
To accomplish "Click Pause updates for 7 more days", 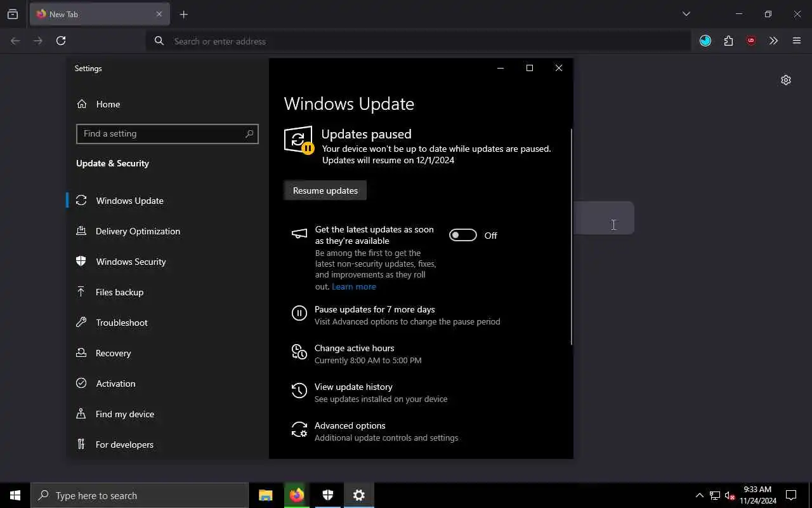I will [x=374, y=309].
